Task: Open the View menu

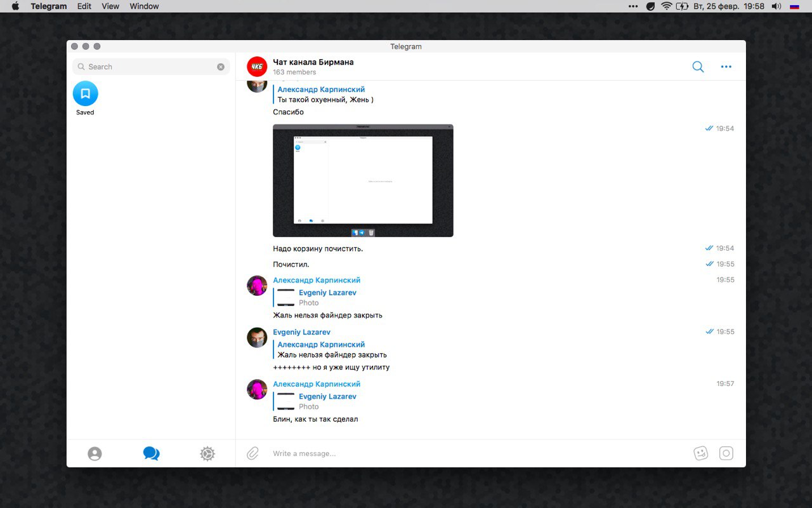Action: (x=110, y=6)
